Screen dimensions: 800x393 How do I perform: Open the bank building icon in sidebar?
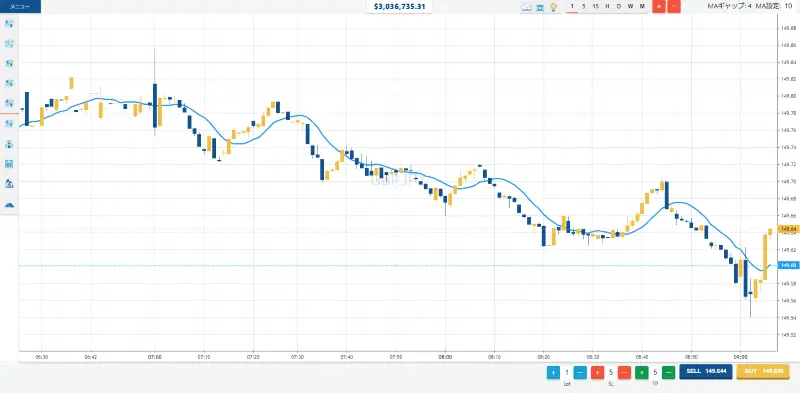click(9, 164)
